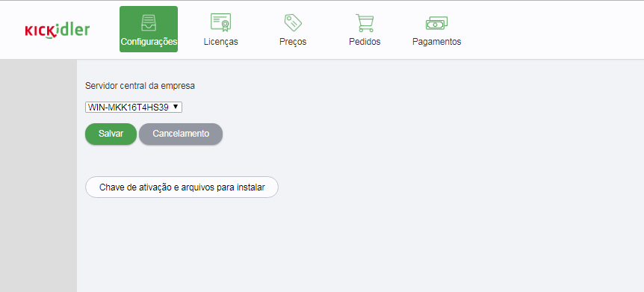Image resolution: width=644 pixels, height=292 pixels.
Task: Click the Kickidler logo
Action: [x=57, y=31]
